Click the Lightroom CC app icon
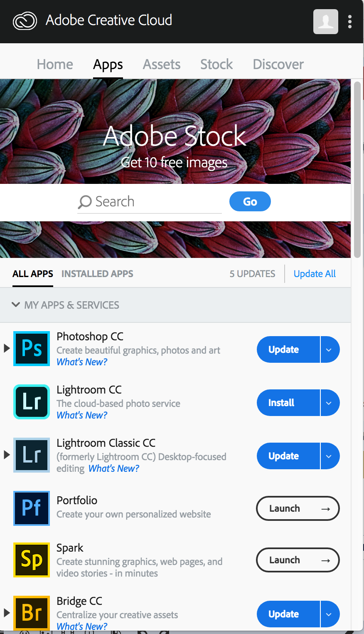 point(32,401)
